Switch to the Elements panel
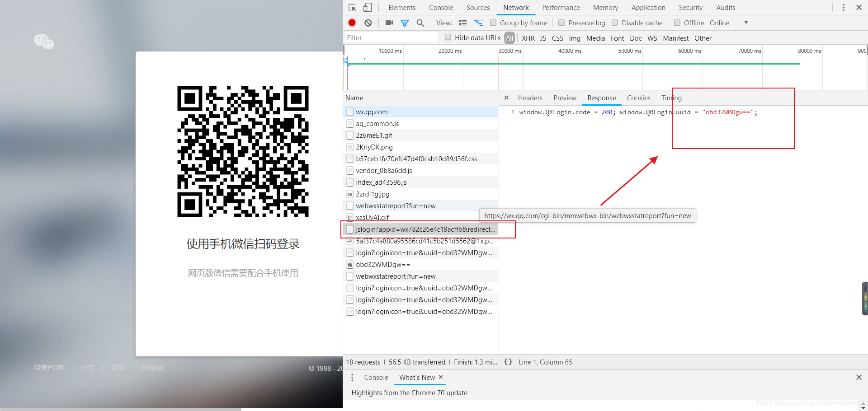The width and height of the screenshot is (868, 411). click(402, 8)
